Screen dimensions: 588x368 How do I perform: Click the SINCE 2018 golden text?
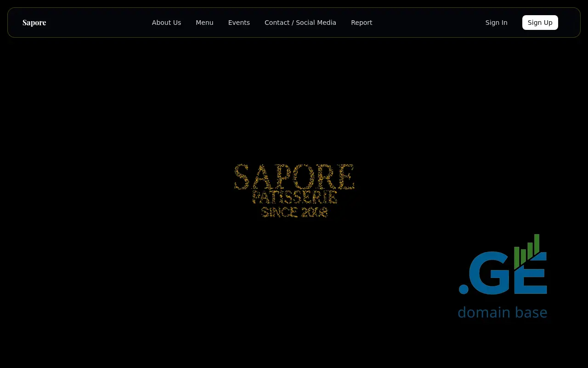294,212
